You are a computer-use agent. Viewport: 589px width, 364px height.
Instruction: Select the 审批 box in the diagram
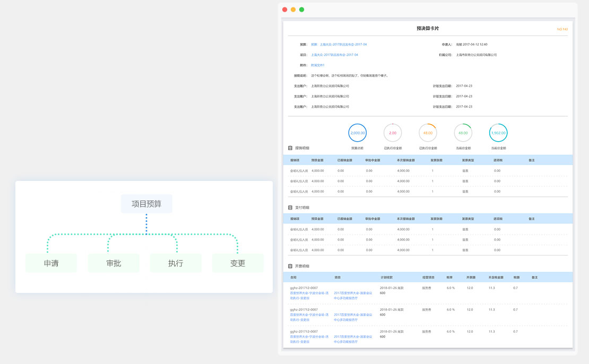(x=114, y=263)
